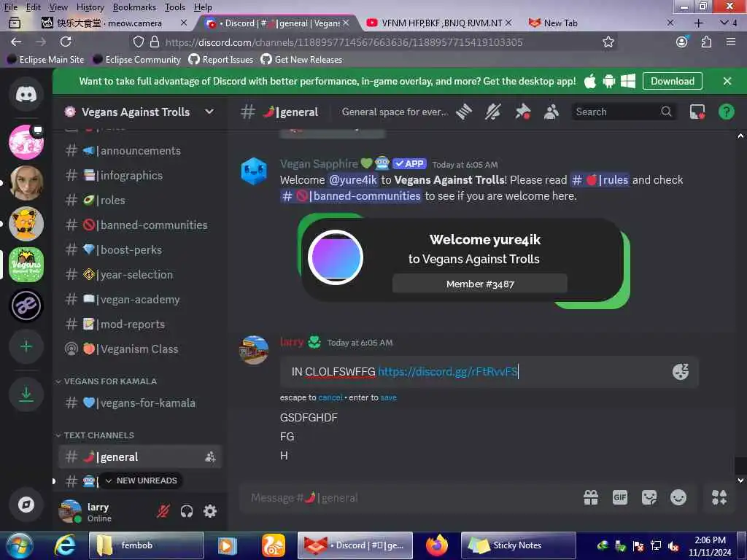Open User Settings gear icon
Screen dimensions: 747x560
(x=210, y=511)
